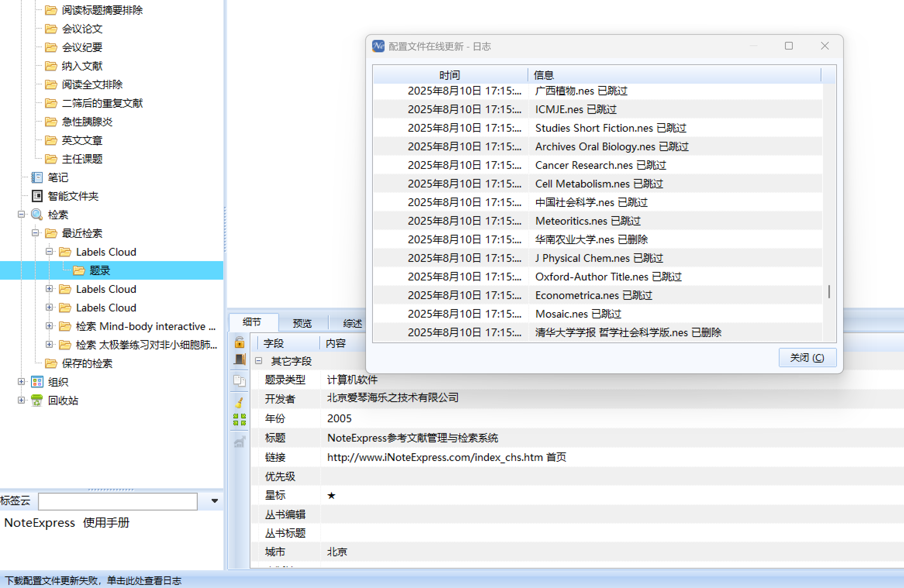
Task: Select log row Cancer Research.nes 已跳过
Action: tap(598, 165)
